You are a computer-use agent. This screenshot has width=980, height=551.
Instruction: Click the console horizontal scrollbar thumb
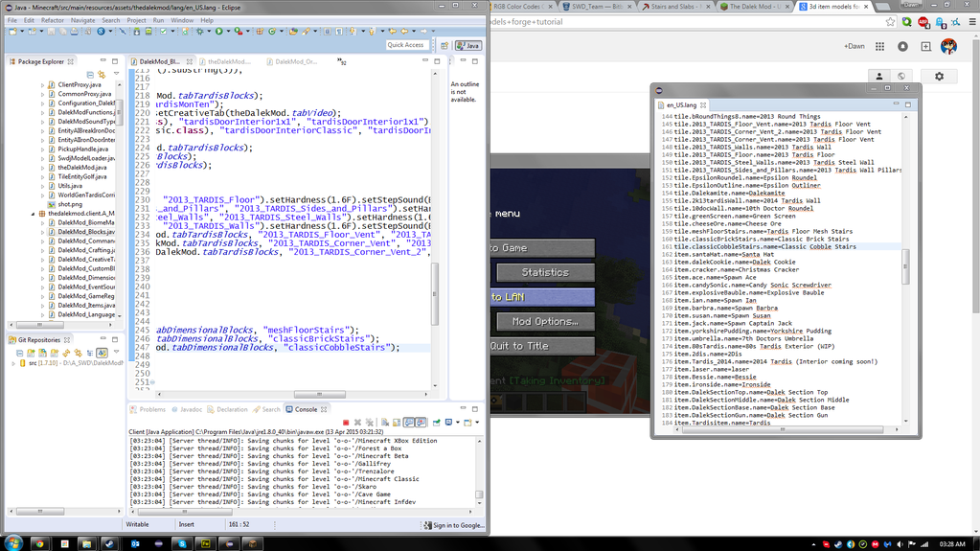184,512
